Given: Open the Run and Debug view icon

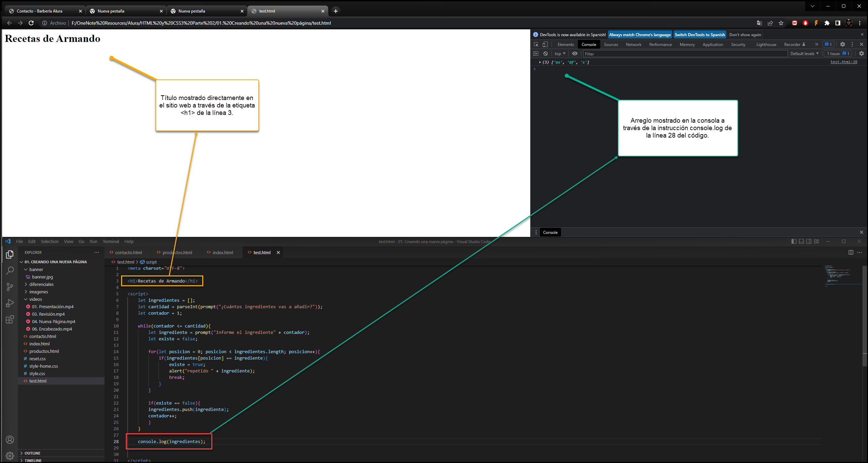Looking at the screenshot, I should [10, 303].
